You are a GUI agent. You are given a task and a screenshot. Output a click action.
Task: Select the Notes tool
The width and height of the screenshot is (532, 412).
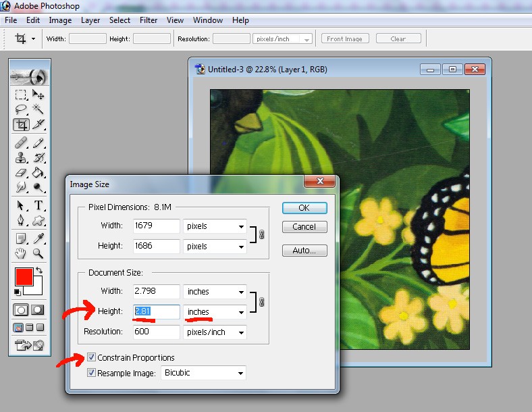(x=21, y=238)
